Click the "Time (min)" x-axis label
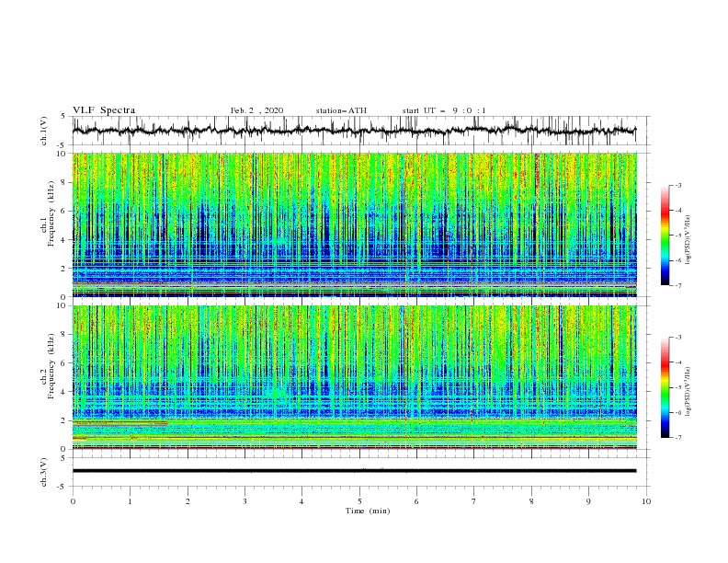This screenshot has width=728, height=563. click(368, 511)
